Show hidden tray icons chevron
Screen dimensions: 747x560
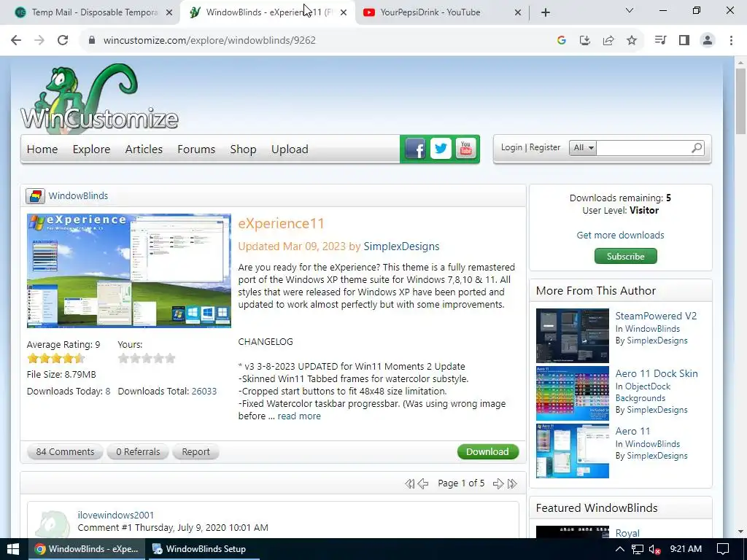[620, 549]
